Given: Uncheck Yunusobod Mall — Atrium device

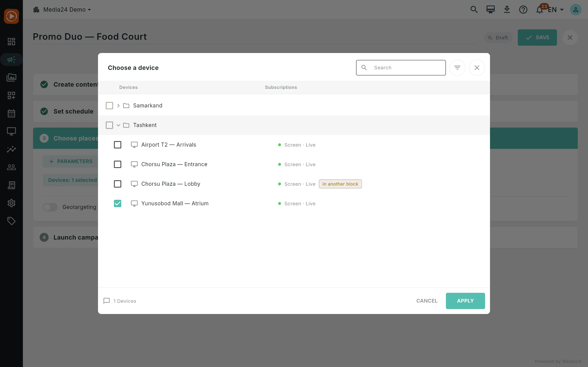Looking at the screenshot, I should click(x=118, y=203).
